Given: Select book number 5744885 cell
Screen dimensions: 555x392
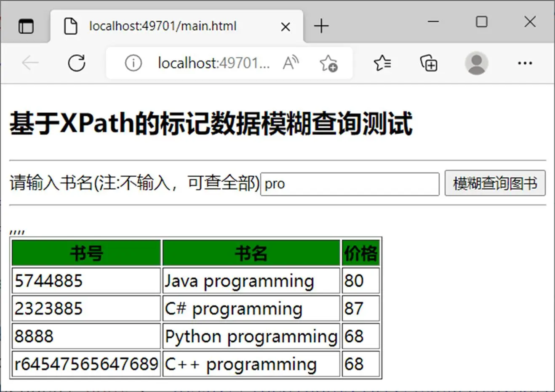Looking at the screenshot, I should click(x=86, y=281).
